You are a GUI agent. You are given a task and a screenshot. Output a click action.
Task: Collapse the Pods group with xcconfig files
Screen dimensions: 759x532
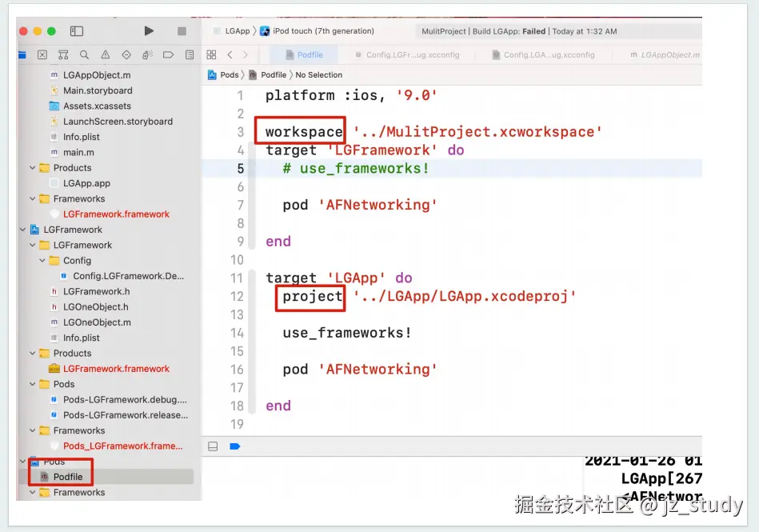coord(33,384)
